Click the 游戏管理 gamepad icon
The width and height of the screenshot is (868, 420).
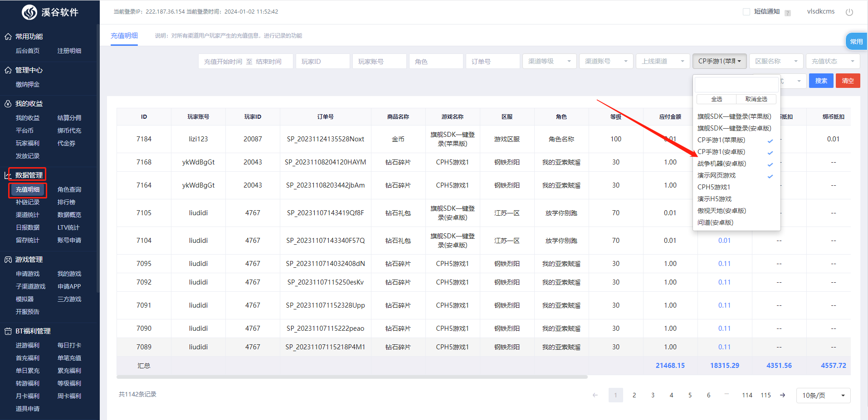[8, 260]
